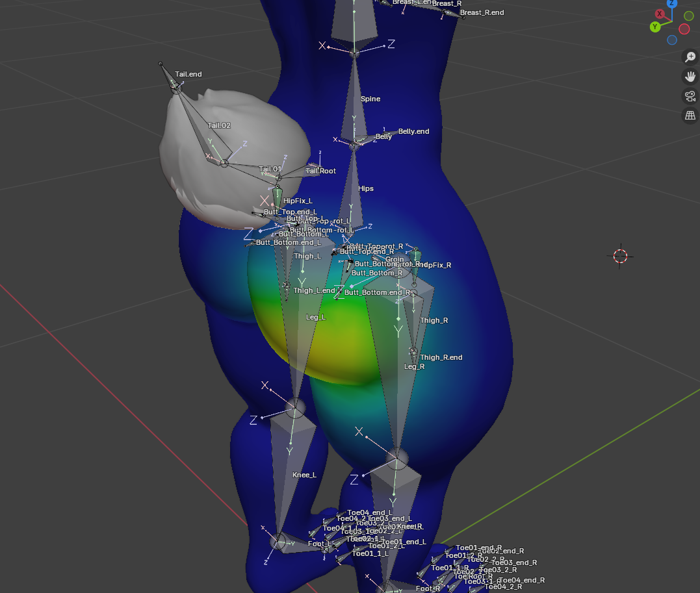Toggle the camera view icon

pyautogui.click(x=690, y=96)
